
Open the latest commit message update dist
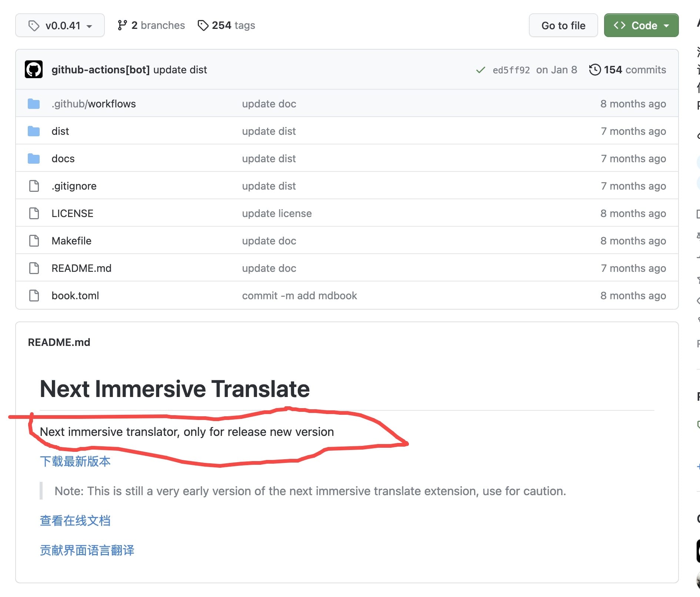coord(180,70)
